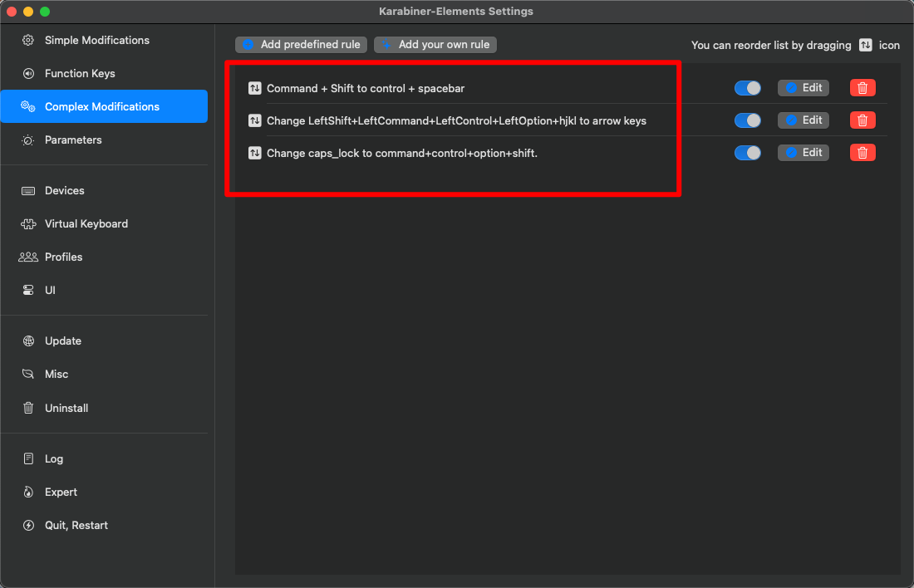
Task: Click the Update globe icon
Action: coord(28,341)
